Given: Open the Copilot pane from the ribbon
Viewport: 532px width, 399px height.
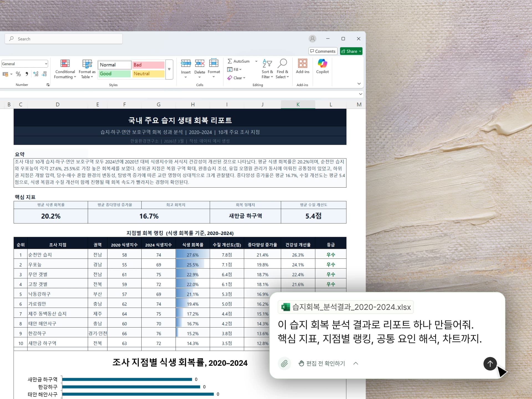Looking at the screenshot, I should click(322, 68).
